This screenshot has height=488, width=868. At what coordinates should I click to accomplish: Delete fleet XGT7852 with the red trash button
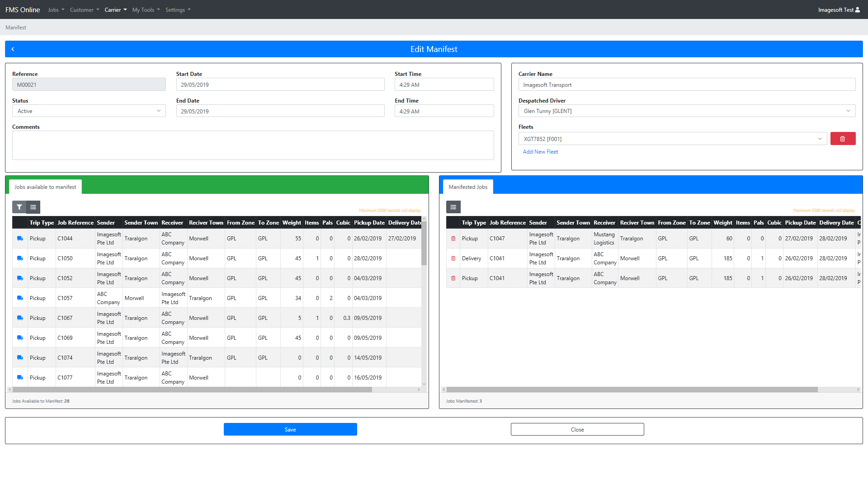(x=843, y=139)
